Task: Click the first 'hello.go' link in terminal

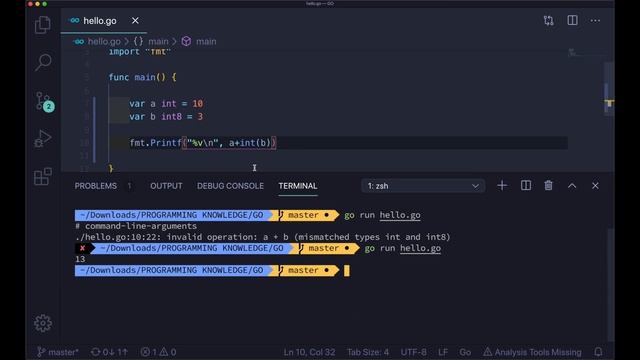Action: (400, 215)
